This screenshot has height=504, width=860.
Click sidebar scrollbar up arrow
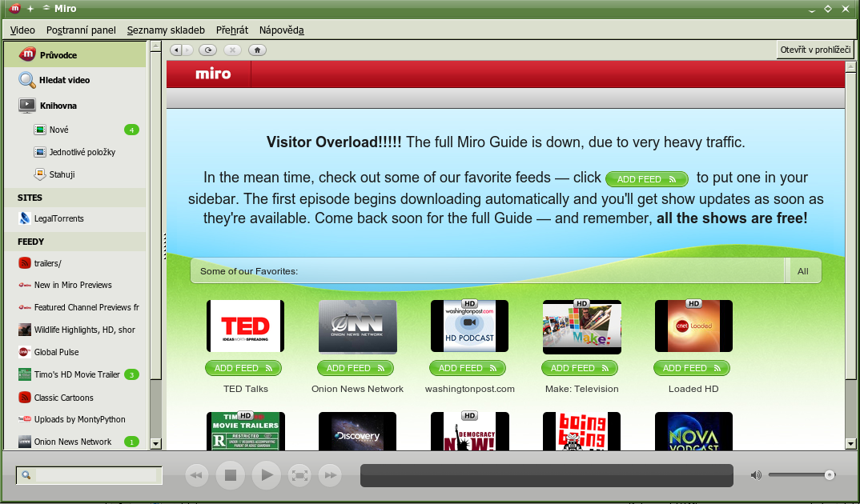point(156,46)
